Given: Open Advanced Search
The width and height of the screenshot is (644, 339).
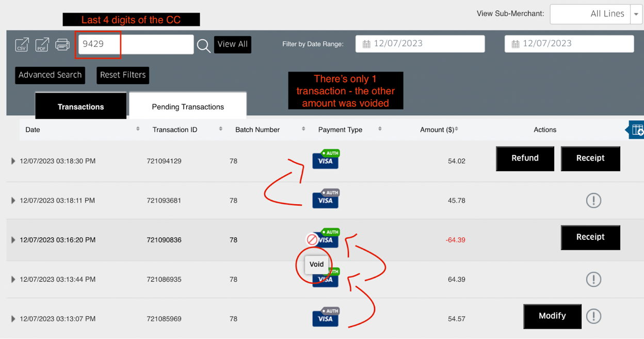Looking at the screenshot, I should 50,75.
